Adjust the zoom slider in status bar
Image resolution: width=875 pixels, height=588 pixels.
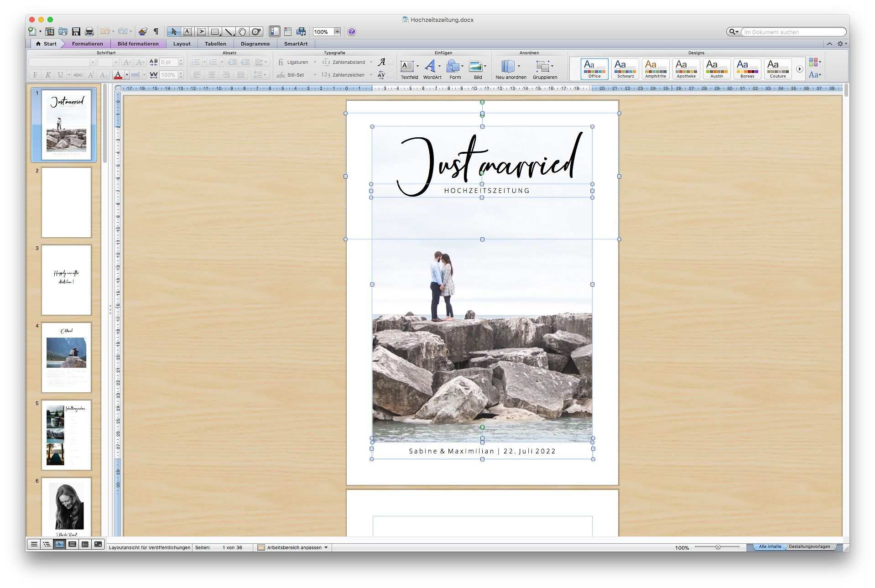(x=718, y=547)
